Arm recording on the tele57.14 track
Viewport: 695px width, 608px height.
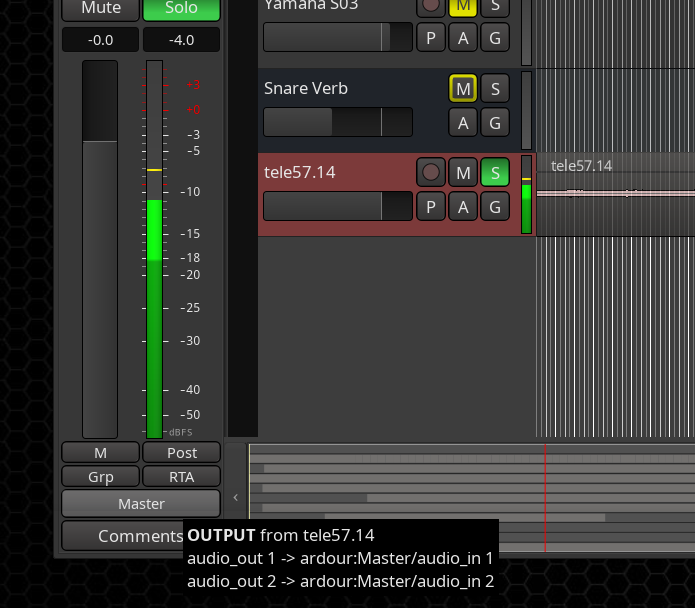431,172
